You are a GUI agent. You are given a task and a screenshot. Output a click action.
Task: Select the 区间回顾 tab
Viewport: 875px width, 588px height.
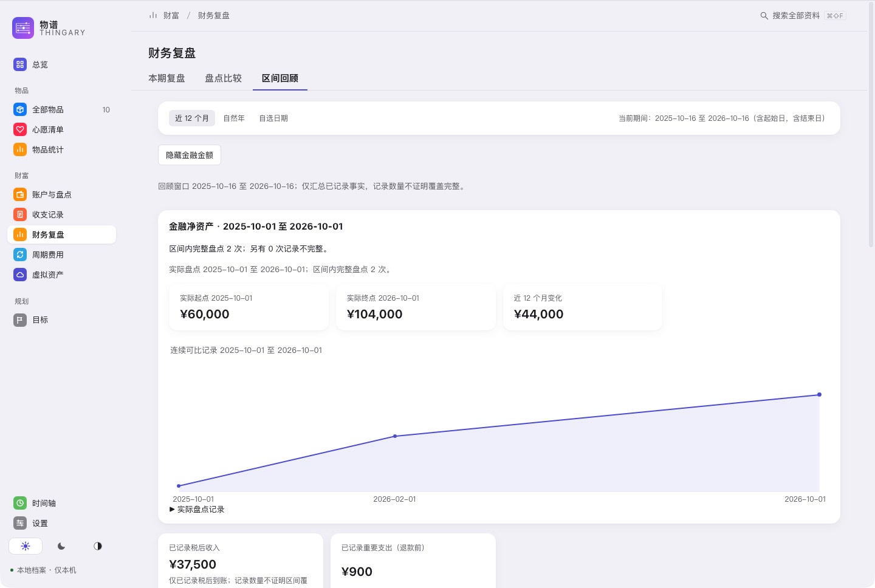coord(280,78)
